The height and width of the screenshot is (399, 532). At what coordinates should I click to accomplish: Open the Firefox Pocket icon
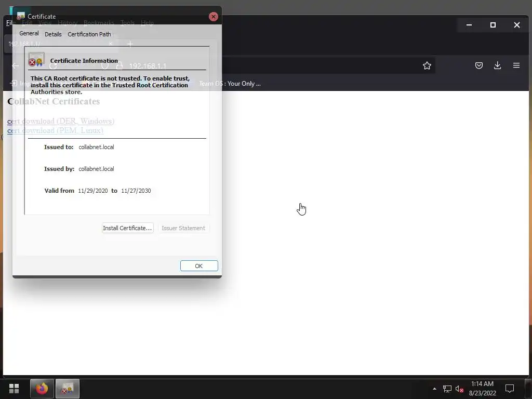point(478,65)
